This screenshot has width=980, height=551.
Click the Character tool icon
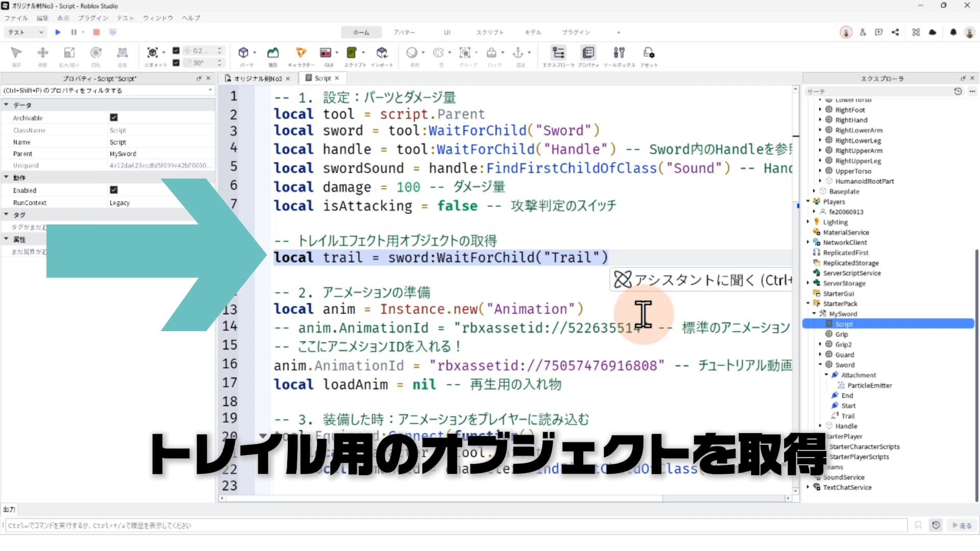(x=301, y=53)
